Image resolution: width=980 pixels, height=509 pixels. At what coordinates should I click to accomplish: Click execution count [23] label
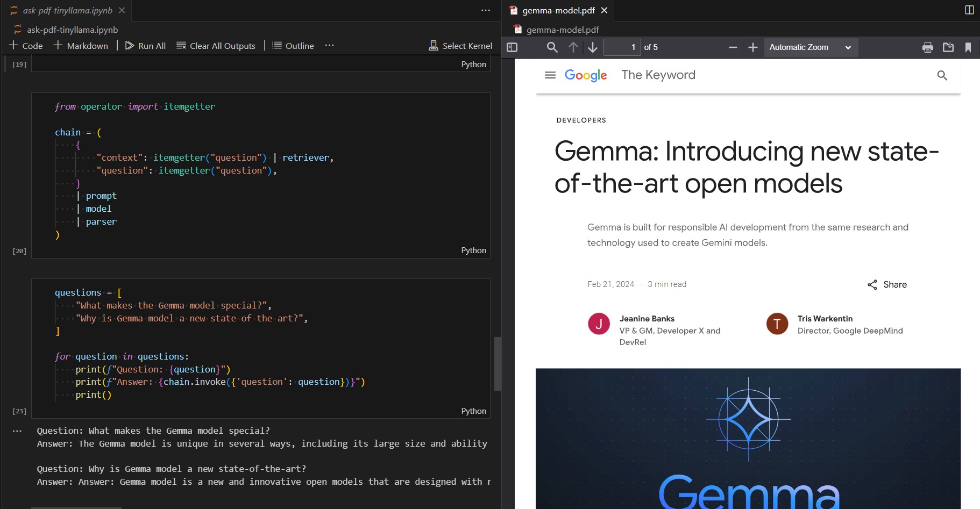pyautogui.click(x=19, y=411)
